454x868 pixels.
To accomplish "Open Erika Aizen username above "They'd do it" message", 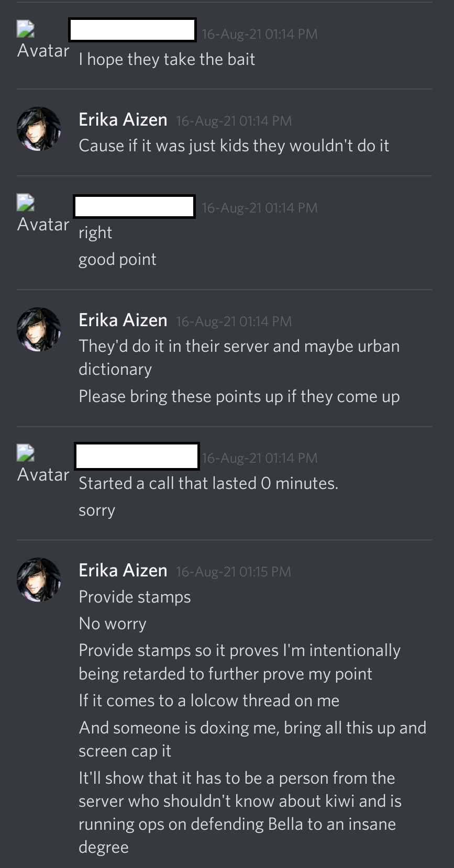I will pyautogui.click(x=123, y=320).
